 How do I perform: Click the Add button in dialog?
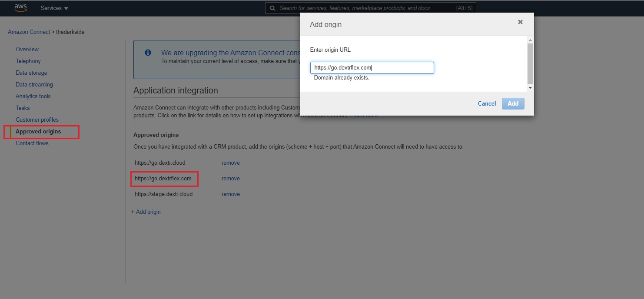(x=513, y=103)
